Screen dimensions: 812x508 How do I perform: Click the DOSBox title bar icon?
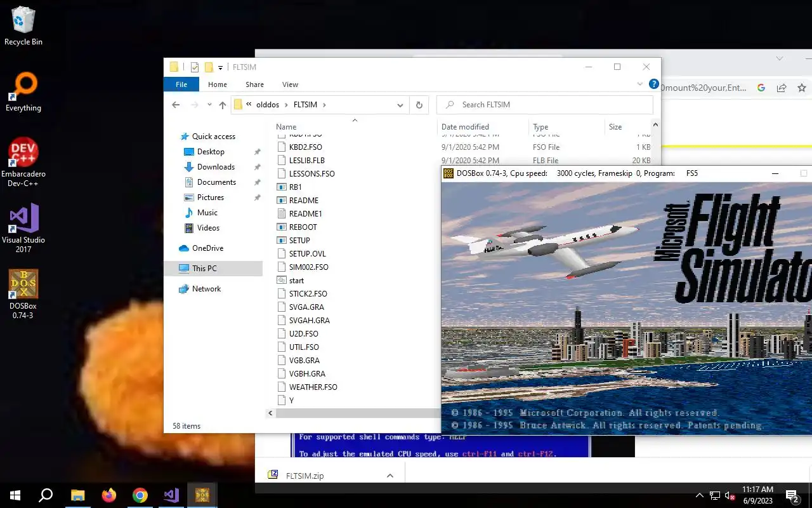pos(449,173)
